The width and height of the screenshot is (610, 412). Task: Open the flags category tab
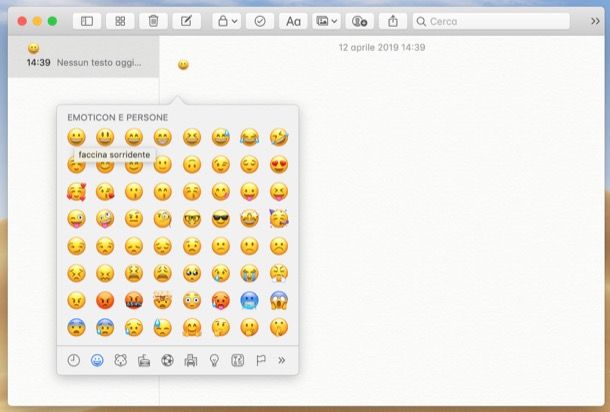pos(261,361)
